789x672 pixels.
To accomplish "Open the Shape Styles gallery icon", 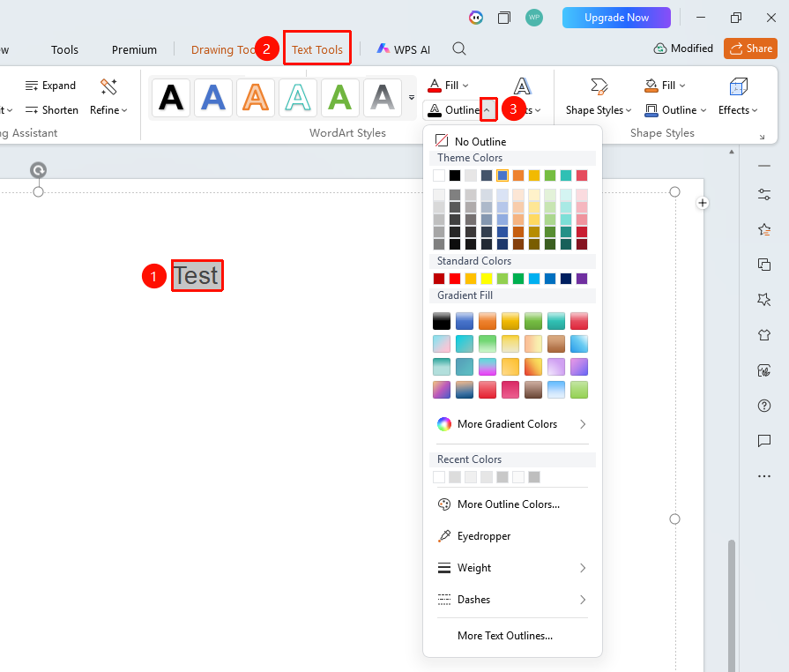I will [x=599, y=86].
